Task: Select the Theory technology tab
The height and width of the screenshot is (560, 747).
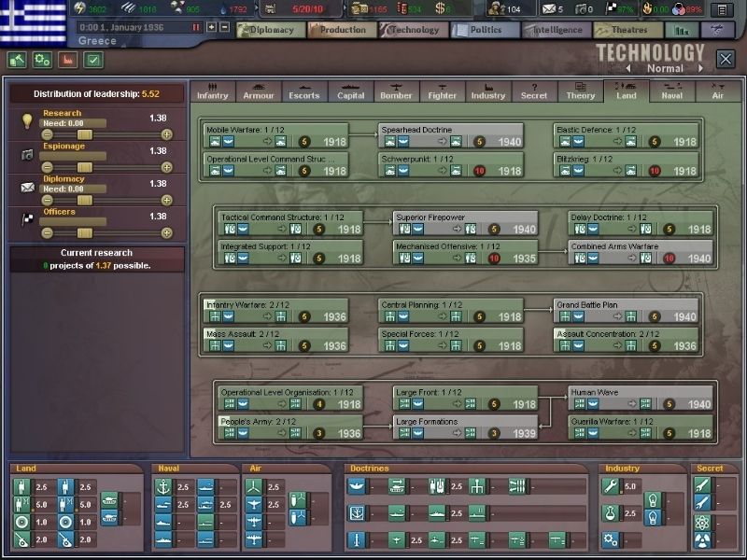Action: (x=580, y=91)
